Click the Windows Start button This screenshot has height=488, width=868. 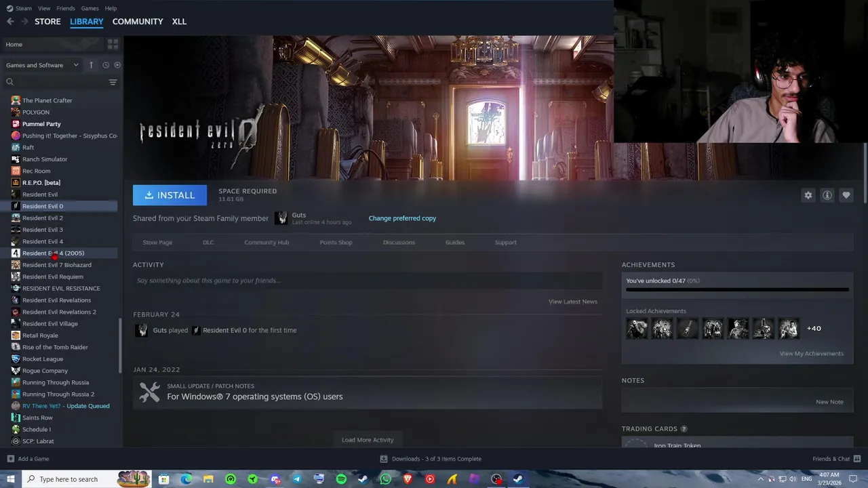tap(11, 479)
